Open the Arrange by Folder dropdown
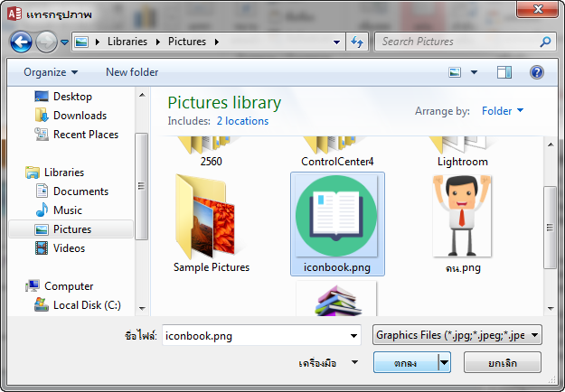 tap(503, 111)
